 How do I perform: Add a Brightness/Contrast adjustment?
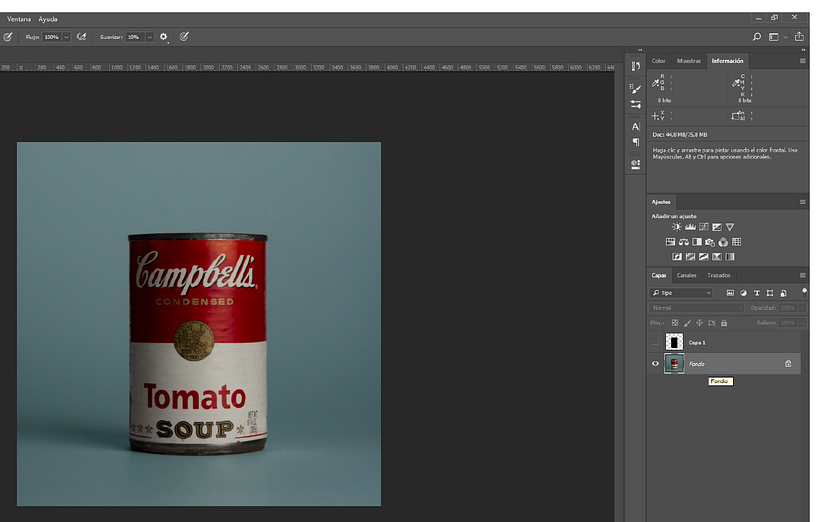pyautogui.click(x=677, y=227)
